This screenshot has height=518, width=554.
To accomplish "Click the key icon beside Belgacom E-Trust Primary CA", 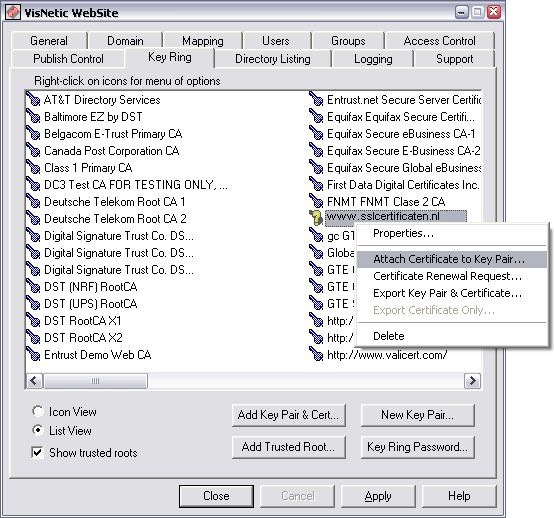I will 34,134.
